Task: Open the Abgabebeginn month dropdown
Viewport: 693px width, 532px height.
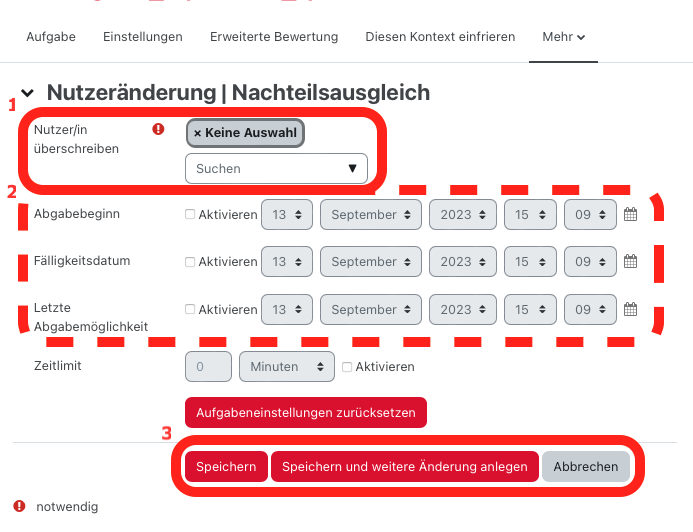Action: coord(371,214)
